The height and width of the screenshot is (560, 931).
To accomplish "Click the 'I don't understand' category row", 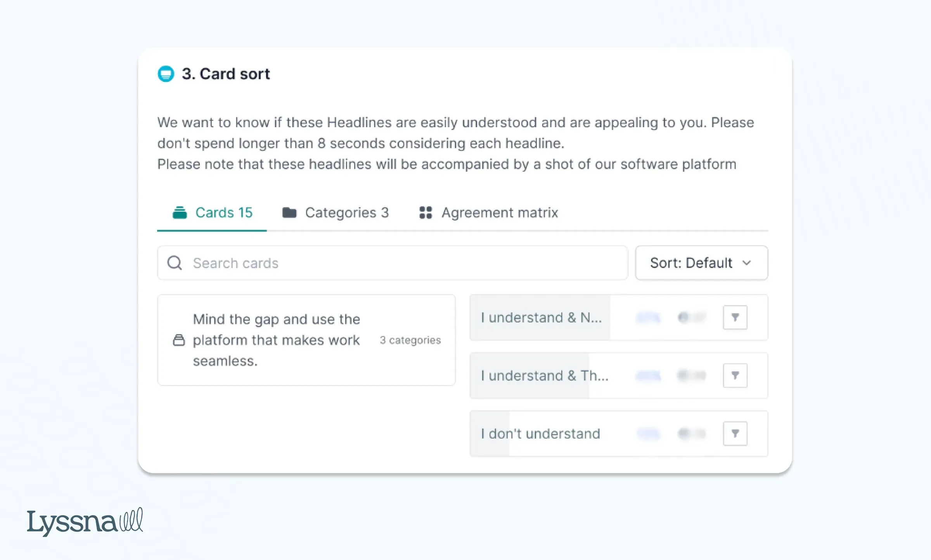I will (540, 434).
